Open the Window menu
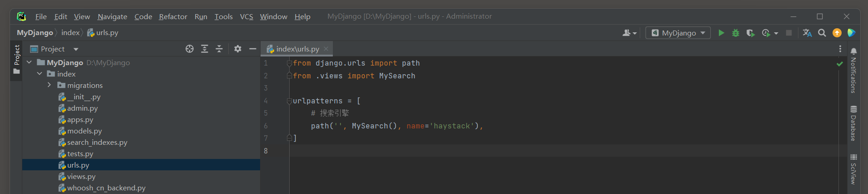Image resolution: width=868 pixels, height=194 pixels. pyautogui.click(x=274, y=16)
